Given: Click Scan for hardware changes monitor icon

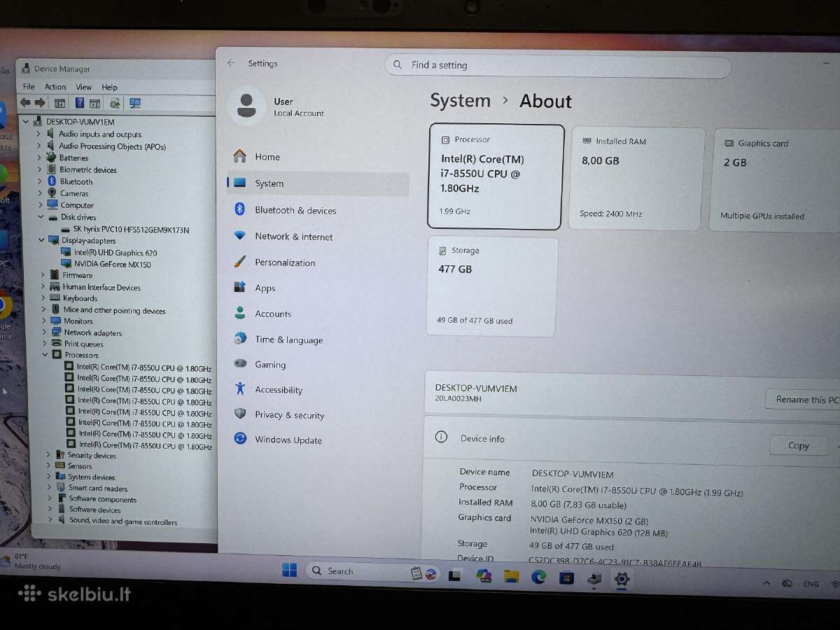Looking at the screenshot, I should [135, 104].
